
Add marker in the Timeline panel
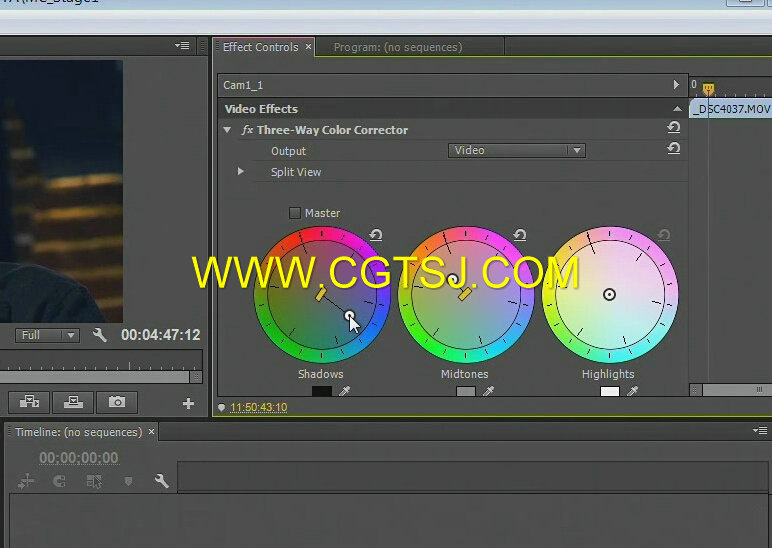128,481
